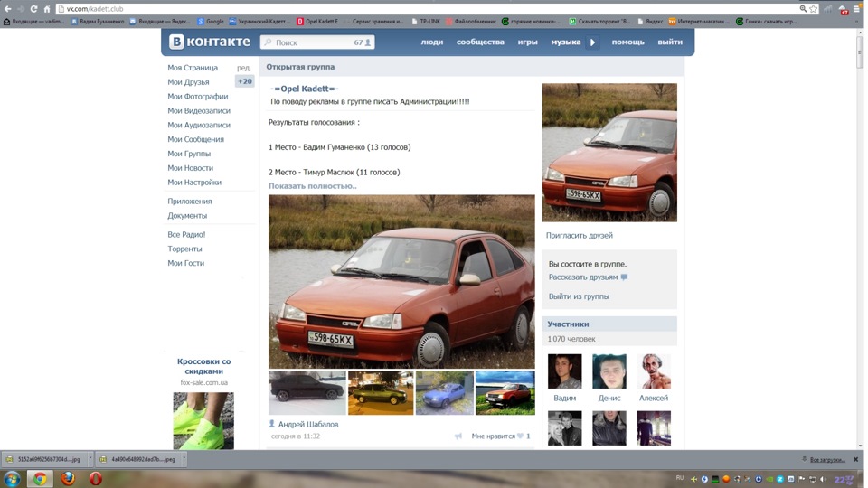Bookmark this page with the star icon

coord(813,9)
